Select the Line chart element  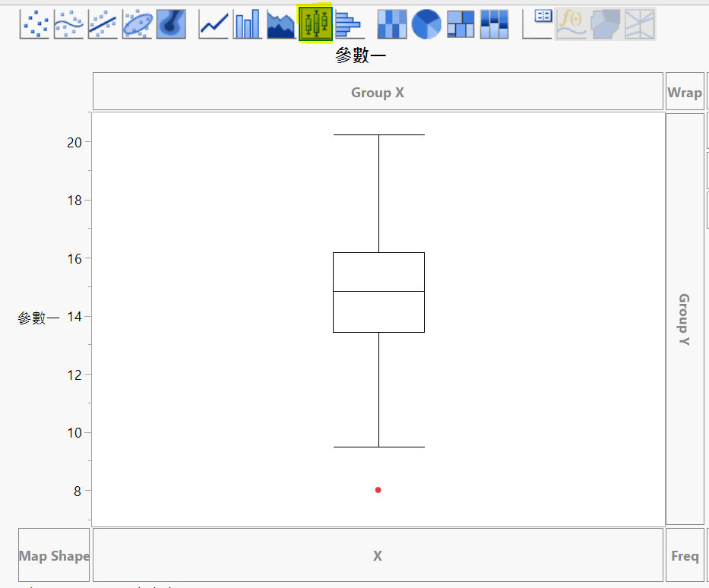pos(214,24)
